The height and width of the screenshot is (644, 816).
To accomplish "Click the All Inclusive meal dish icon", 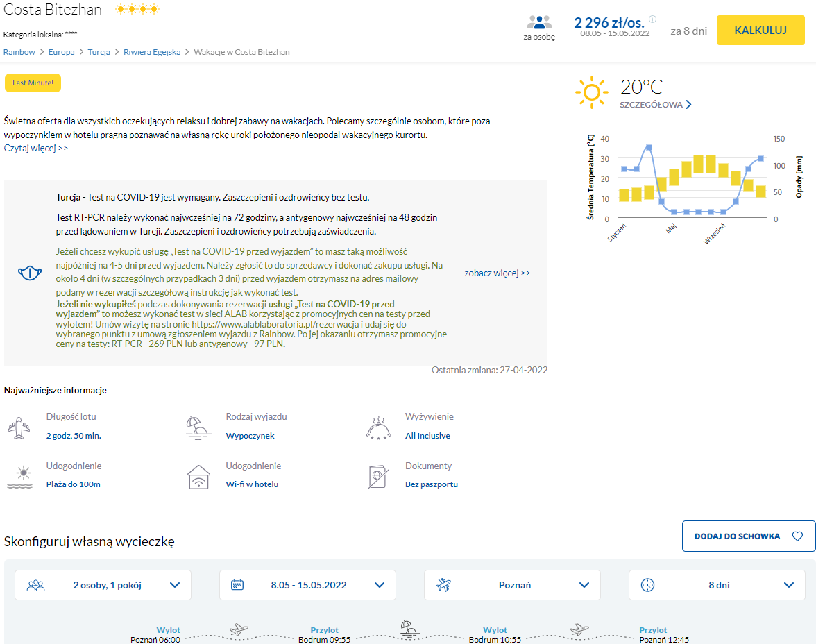I will (x=378, y=427).
